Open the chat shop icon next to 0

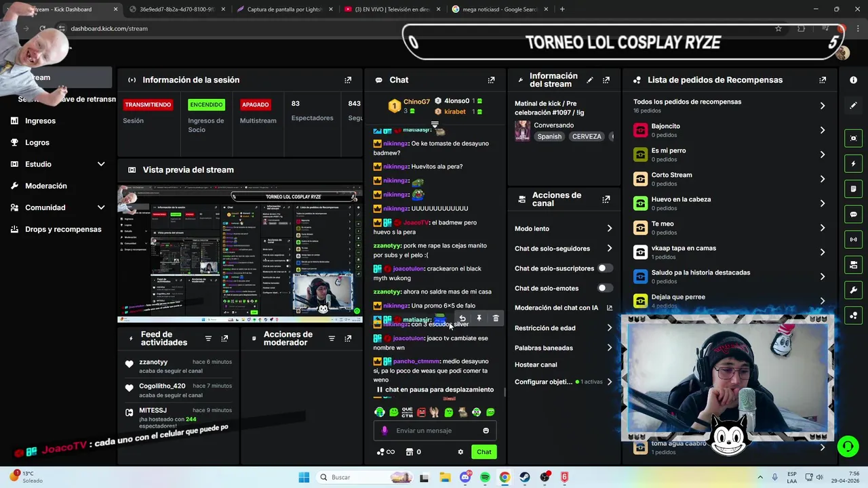coord(410,452)
